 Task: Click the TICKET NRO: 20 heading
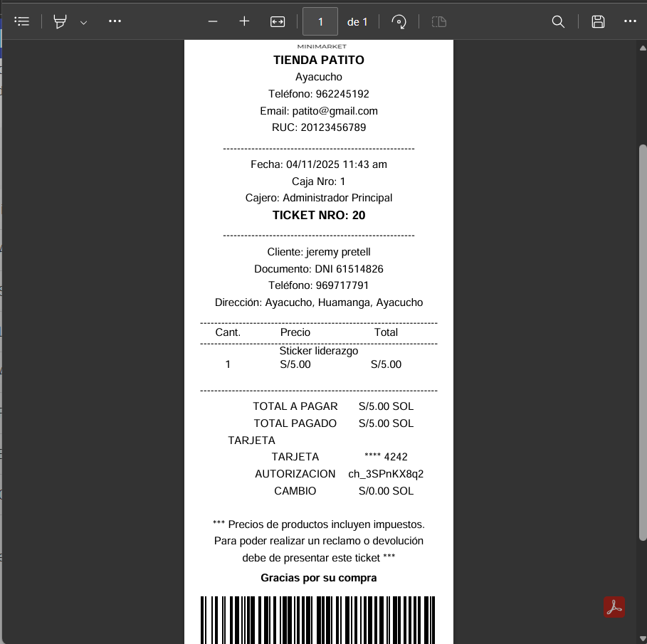click(x=319, y=215)
